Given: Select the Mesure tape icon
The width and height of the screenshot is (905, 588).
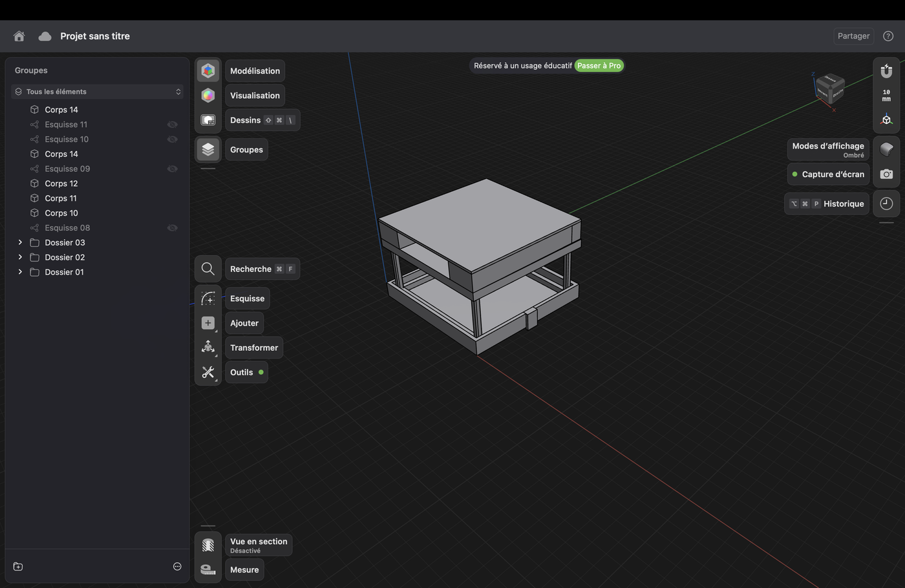Looking at the screenshot, I should pyautogui.click(x=208, y=569).
